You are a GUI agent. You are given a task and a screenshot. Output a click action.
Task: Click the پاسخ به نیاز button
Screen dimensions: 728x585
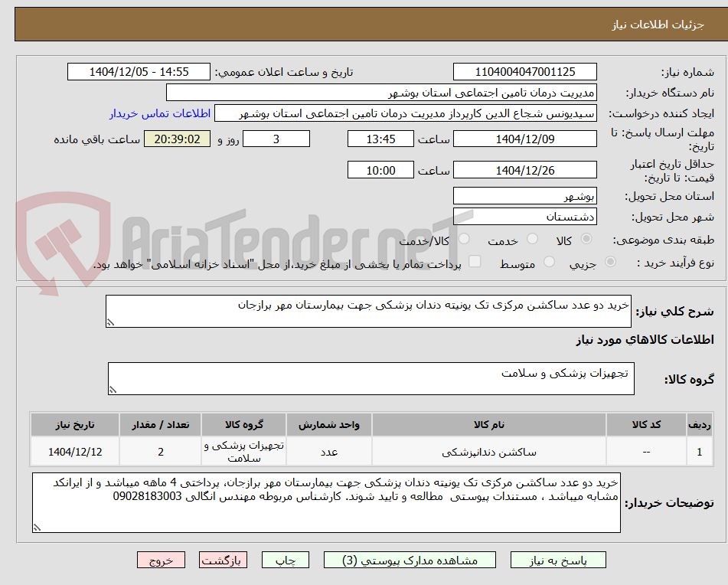558,560
